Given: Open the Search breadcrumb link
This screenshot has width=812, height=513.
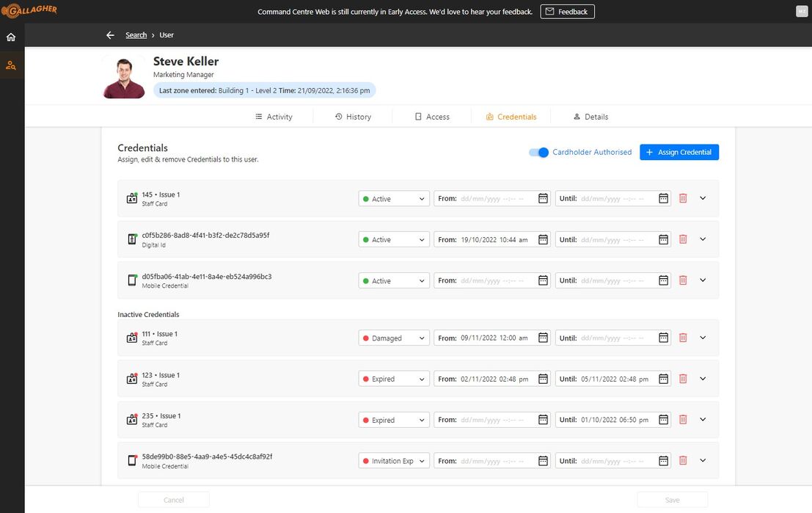Looking at the screenshot, I should pos(136,34).
